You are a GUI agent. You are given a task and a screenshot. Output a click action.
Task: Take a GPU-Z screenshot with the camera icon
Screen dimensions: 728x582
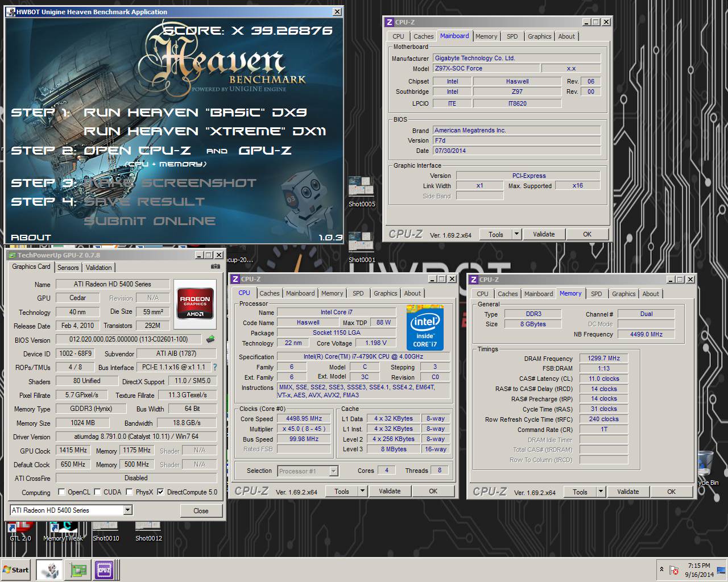(216, 267)
